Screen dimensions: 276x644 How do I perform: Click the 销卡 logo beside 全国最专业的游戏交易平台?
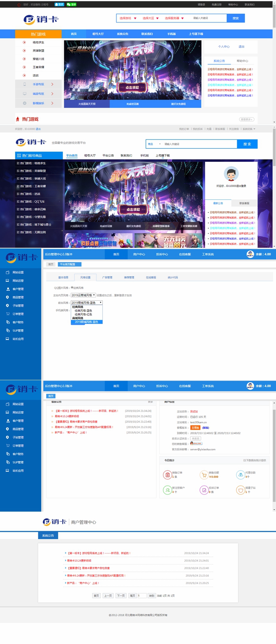click(x=31, y=142)
